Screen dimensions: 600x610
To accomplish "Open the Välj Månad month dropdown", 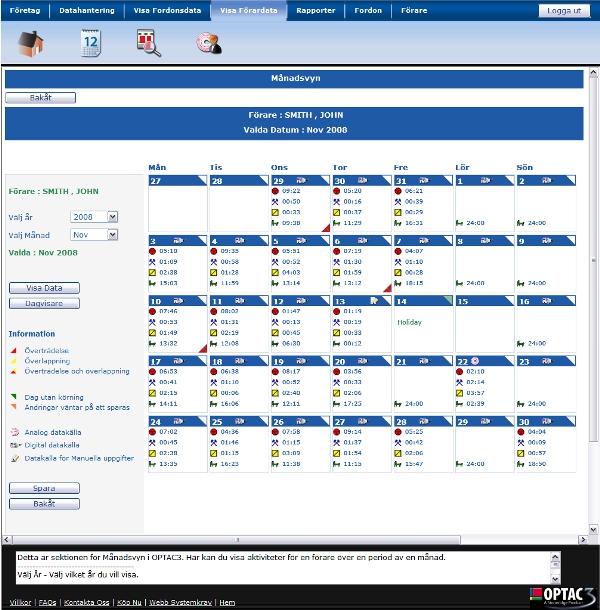I will click(x=94, y=235).
